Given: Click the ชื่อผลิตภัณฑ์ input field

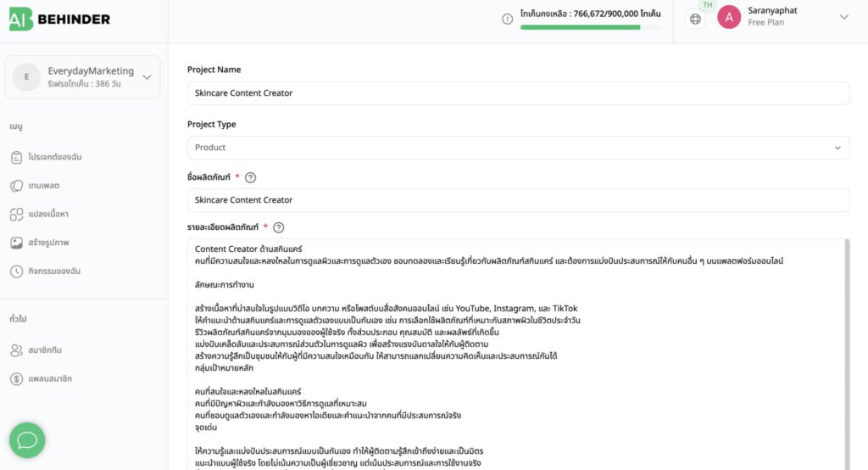Looking at the screenshot, I should click(x=518, y=200).
